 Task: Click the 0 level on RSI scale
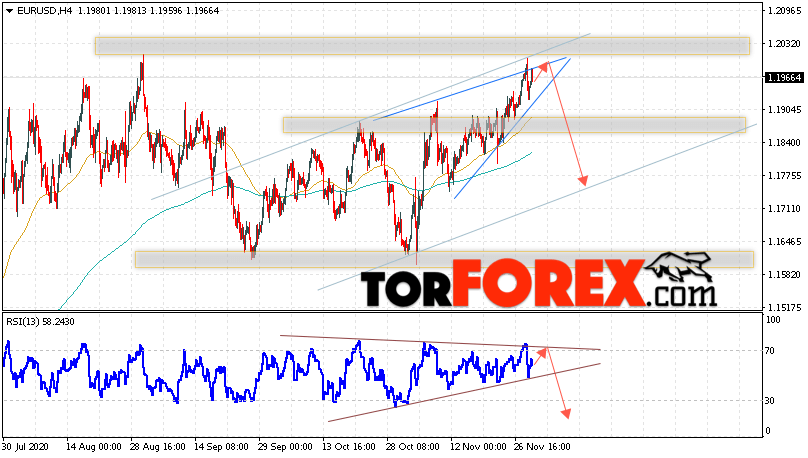(768, 431)
